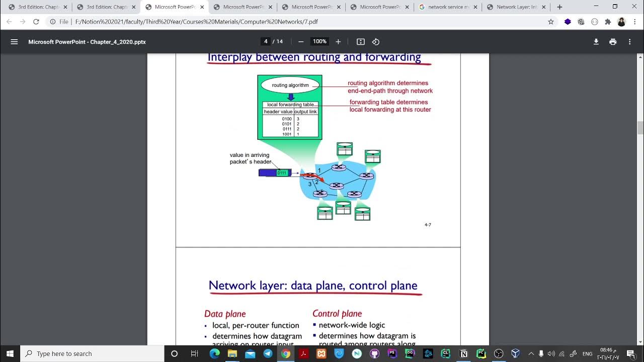
Task: Switch to last Microsoft PowerPoint tab
Action: 380,7
